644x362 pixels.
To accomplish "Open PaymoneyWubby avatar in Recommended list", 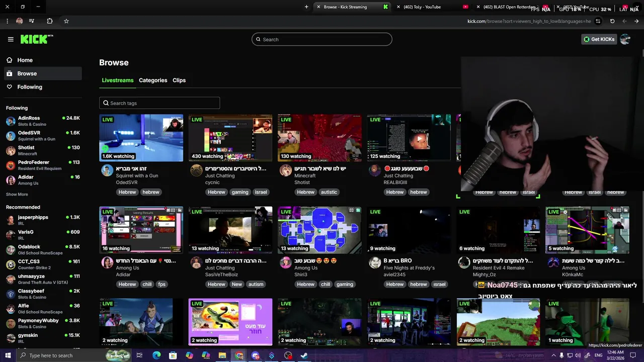I will pos(11,323).
